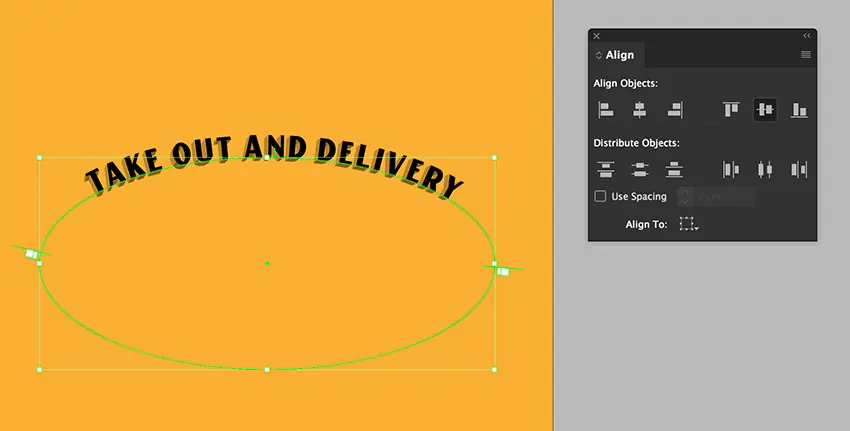Click Vertical Distribute Top icon
The width and height of the screenshot is (850, 431).
tap(605, 170)
